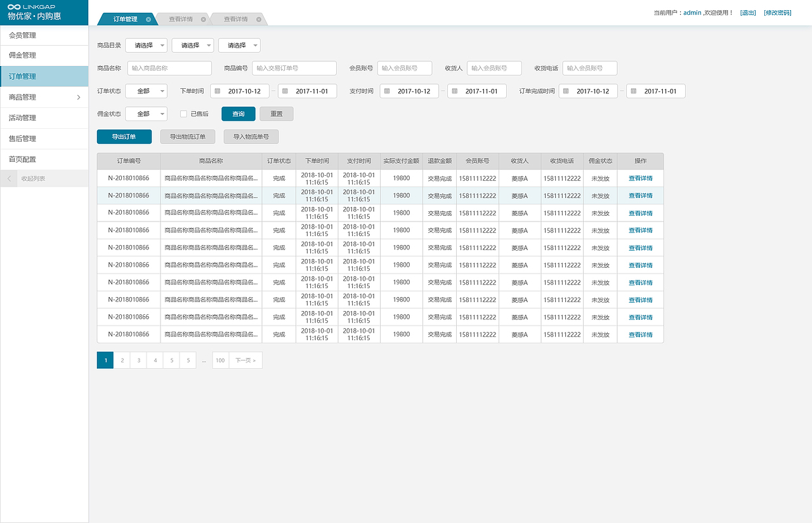812x523 pixels.
Task: Click the 导出订单 button
Action: coord(124,136)
